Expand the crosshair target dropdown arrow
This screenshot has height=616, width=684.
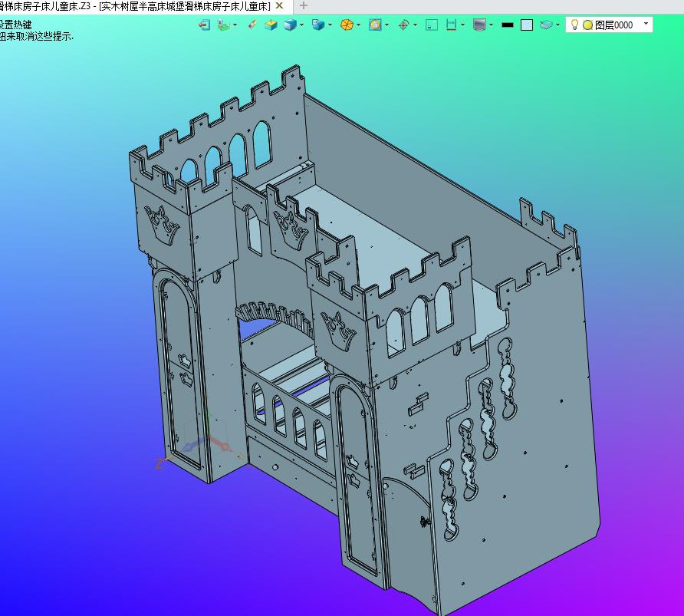415,25
